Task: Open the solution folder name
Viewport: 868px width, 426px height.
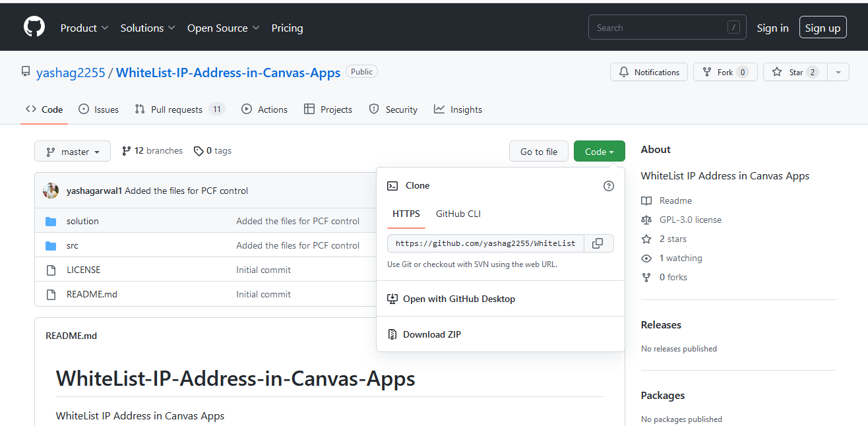Action: tap(82, 221)
